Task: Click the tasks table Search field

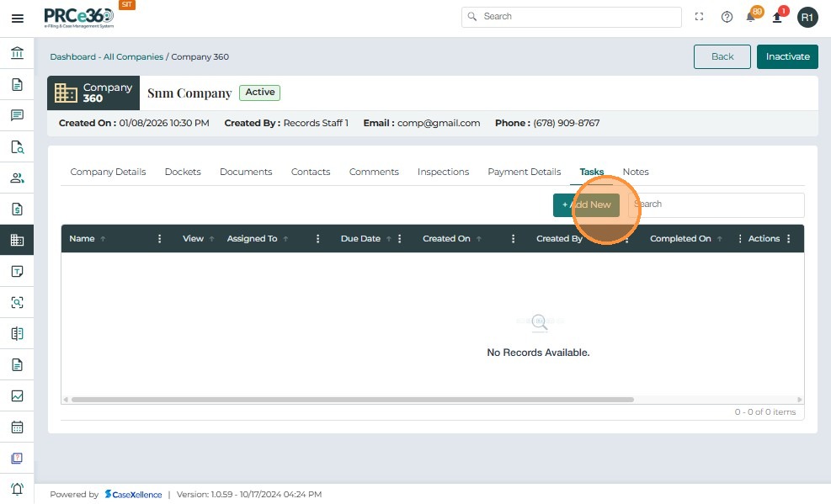Action: coord(716,205)
